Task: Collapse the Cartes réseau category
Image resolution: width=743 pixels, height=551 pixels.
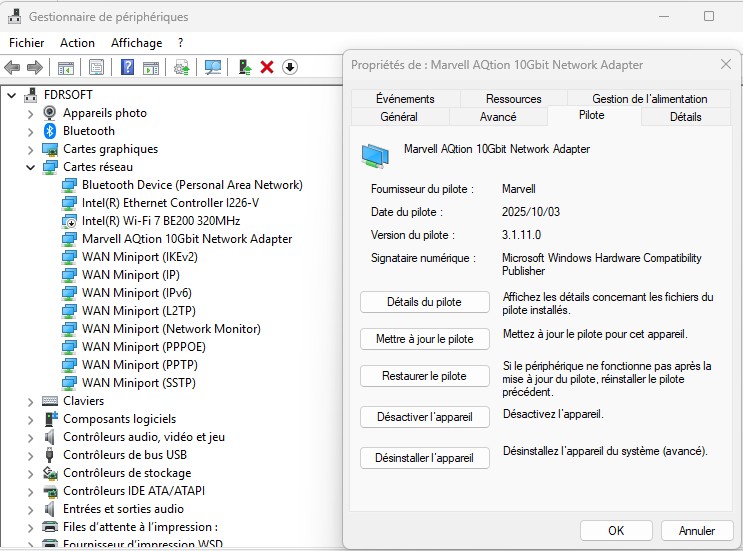Action: click(x=30, y=167)
